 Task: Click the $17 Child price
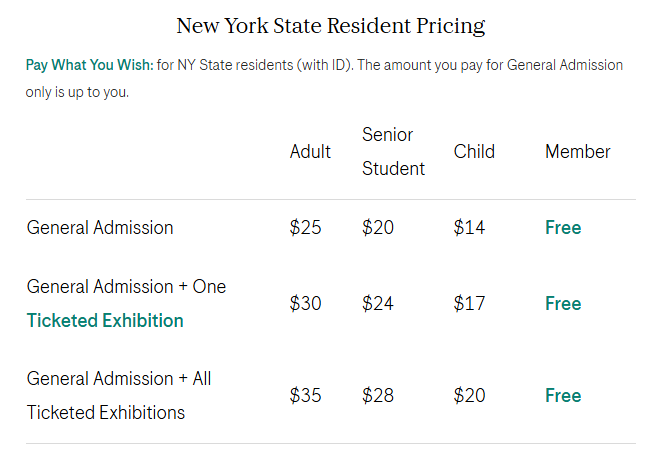click(469, 303)
